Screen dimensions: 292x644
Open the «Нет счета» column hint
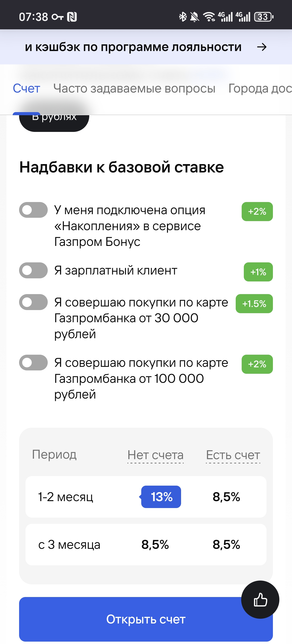(155, 455)
